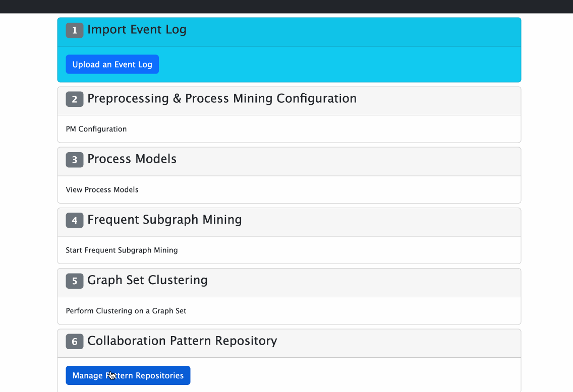Click the View Process Models text

tap(102, 189)
